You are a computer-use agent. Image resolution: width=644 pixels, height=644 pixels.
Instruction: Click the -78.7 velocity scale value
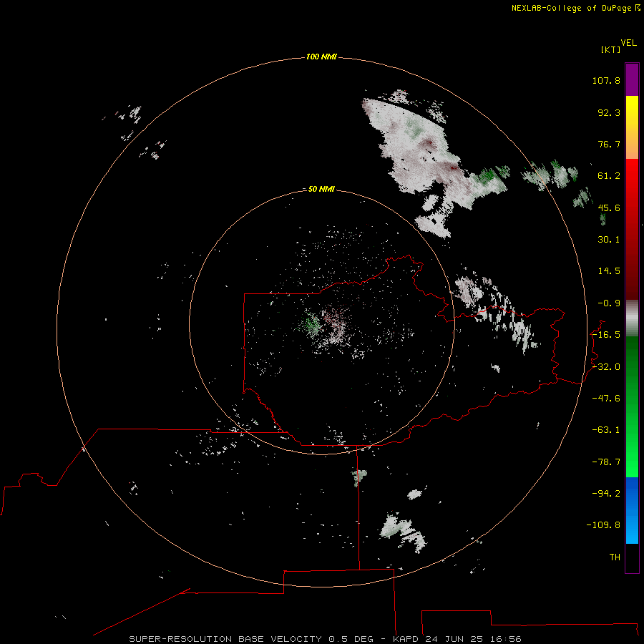coord(606,462)
